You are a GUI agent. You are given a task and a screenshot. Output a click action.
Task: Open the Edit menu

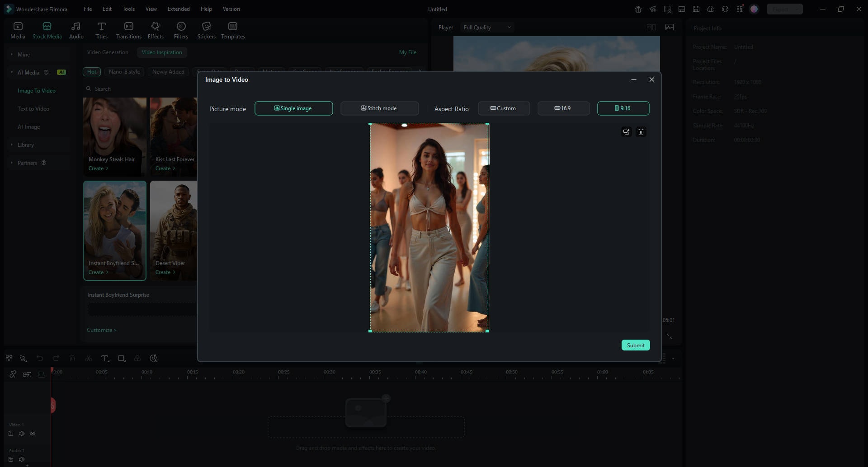click(107, 9)
